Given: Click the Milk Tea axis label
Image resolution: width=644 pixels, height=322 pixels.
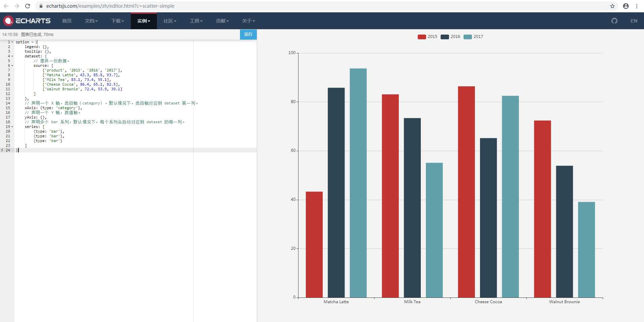Looking at the screenshot, I should click(x=412, y=302).
